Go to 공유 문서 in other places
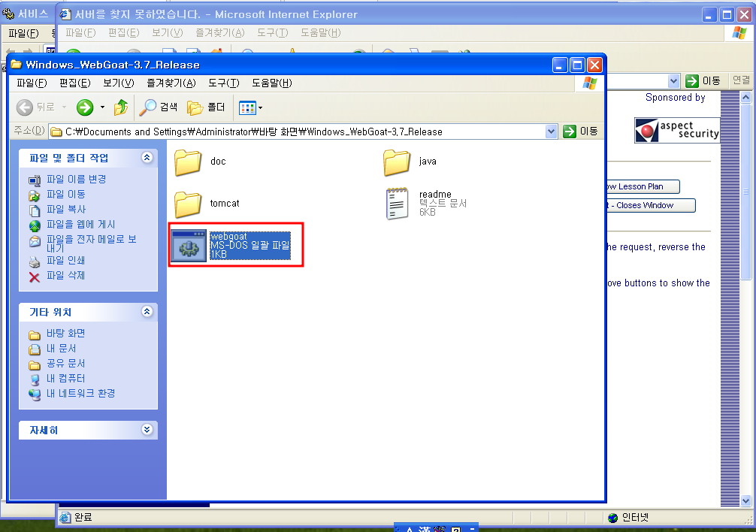The height and width of the screenshot is (532, 756). 65,364
